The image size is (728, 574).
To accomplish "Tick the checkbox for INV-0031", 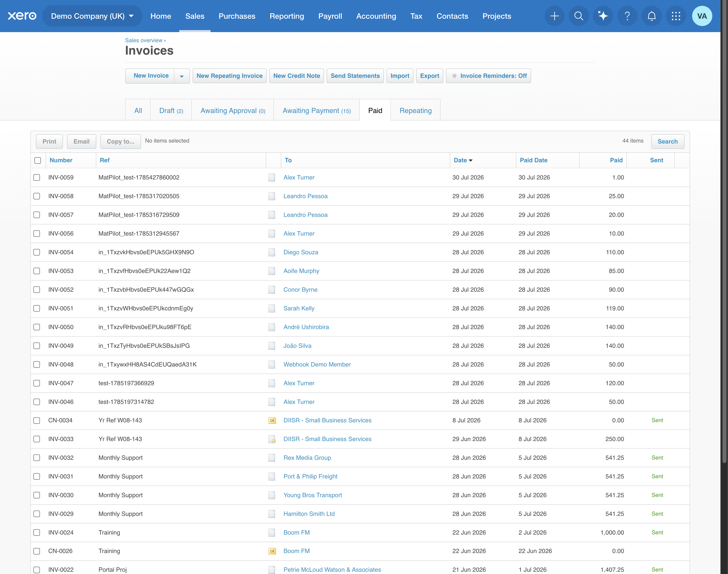I will point(37,476).
